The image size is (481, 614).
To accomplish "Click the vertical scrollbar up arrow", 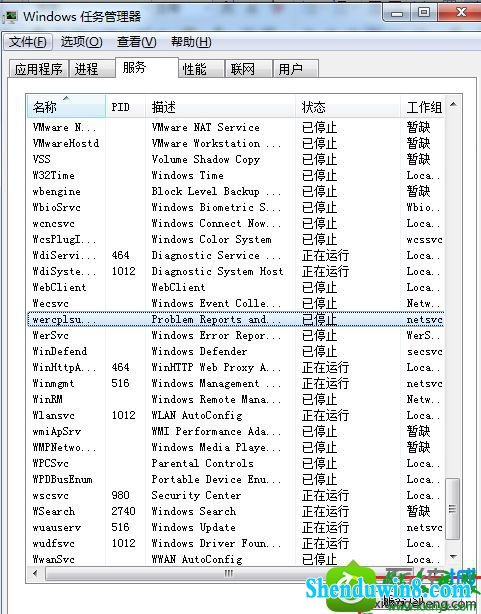I will pos(453,104).
